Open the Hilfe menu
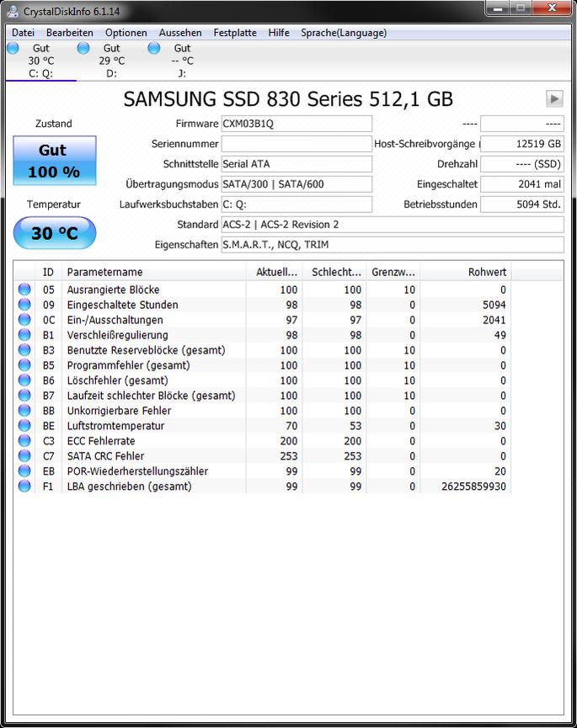 [279, 33]
